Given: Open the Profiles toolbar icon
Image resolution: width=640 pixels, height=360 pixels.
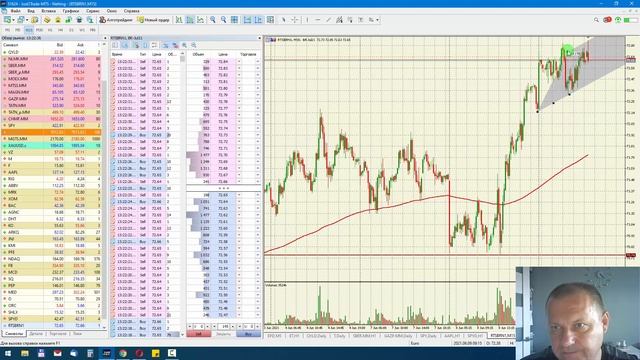Looking at the screenshot, I should coord(20,20).
